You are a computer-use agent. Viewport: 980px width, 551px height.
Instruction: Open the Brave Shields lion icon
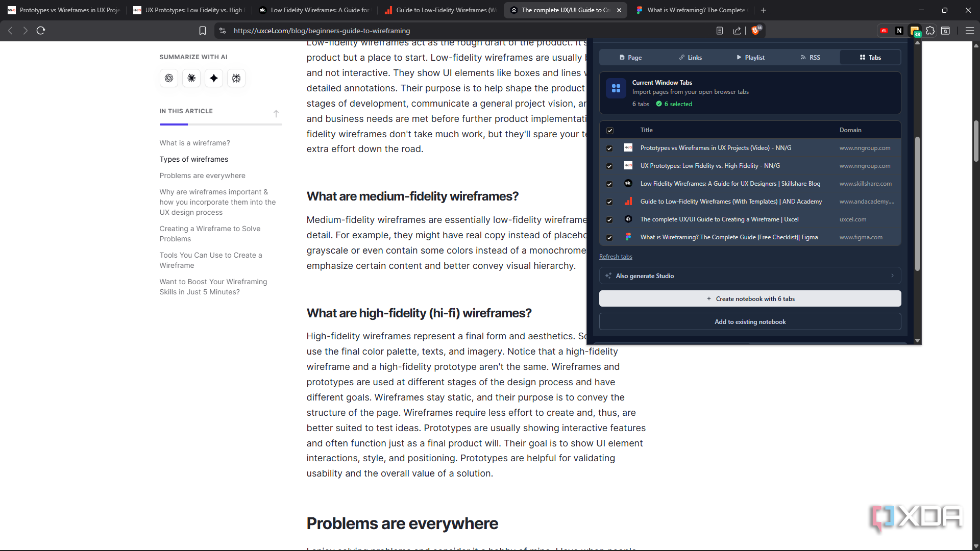[756, 31]
